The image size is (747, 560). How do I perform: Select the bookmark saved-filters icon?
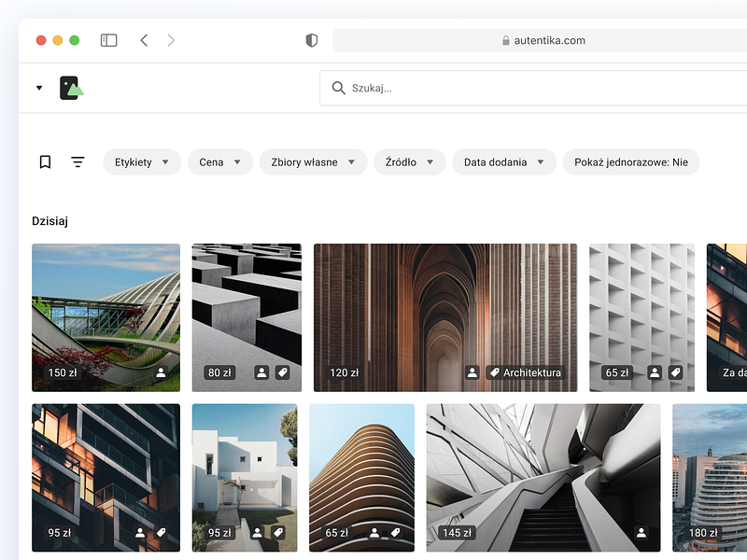(45, 161)
